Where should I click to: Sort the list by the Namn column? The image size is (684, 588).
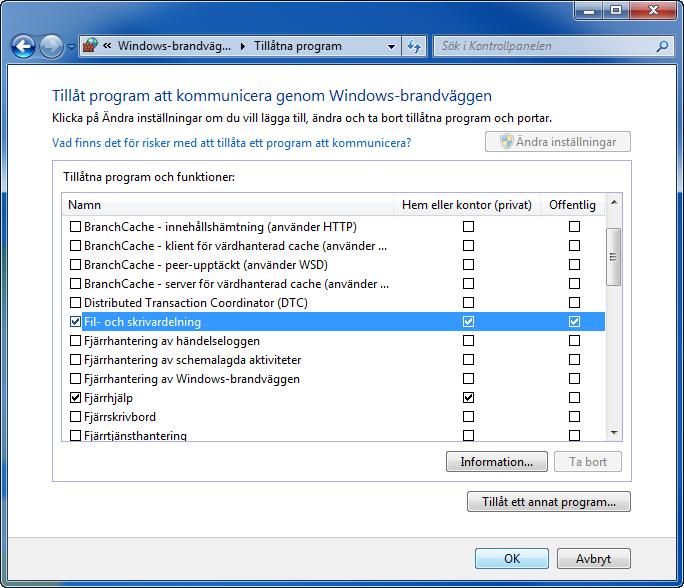(x=227, y=205)
